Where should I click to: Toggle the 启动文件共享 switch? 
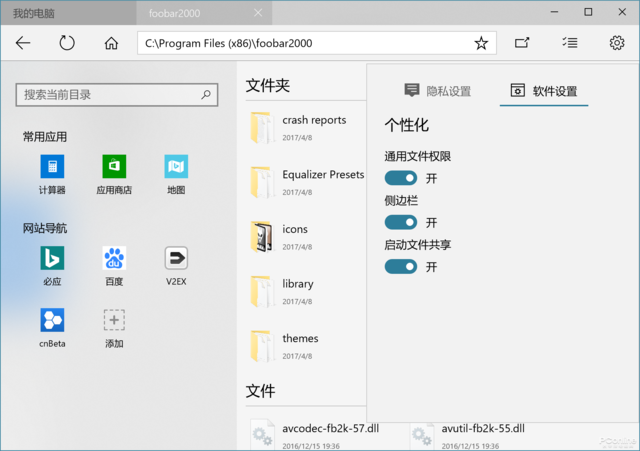(401, 267)
